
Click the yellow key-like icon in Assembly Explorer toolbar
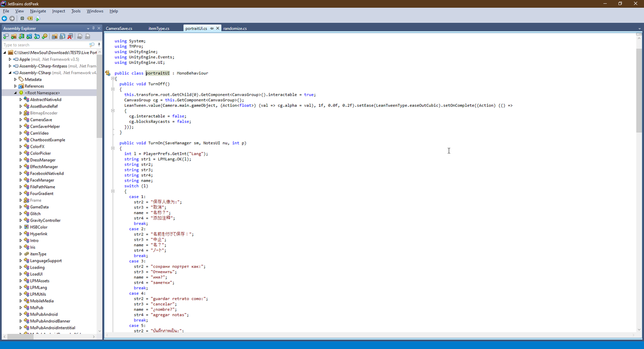click(45, 37)
